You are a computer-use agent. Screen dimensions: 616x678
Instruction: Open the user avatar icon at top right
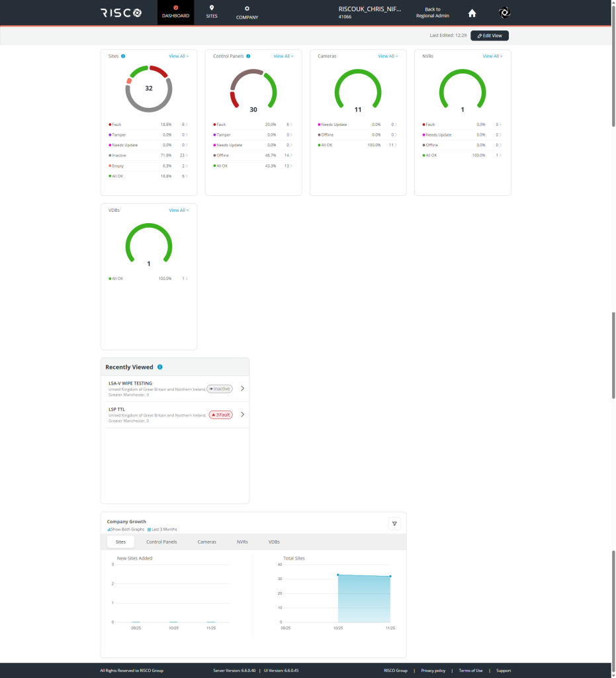pyautogui.click(x=504, y=12)
